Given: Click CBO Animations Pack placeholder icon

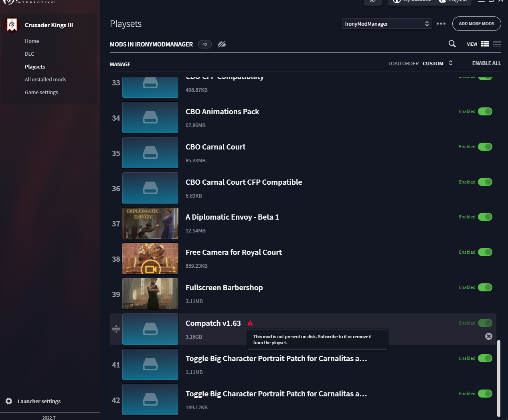Looking at the screenshot, I should coord(150,117).
